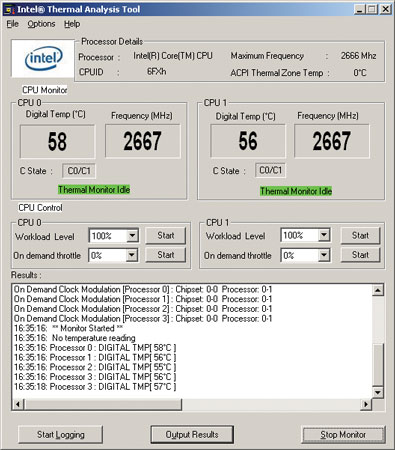Image resolution: width=395 pixels, height=450 pixels.
Task: Click the Stop Monitor button
Action: click(x=343, y=435)
